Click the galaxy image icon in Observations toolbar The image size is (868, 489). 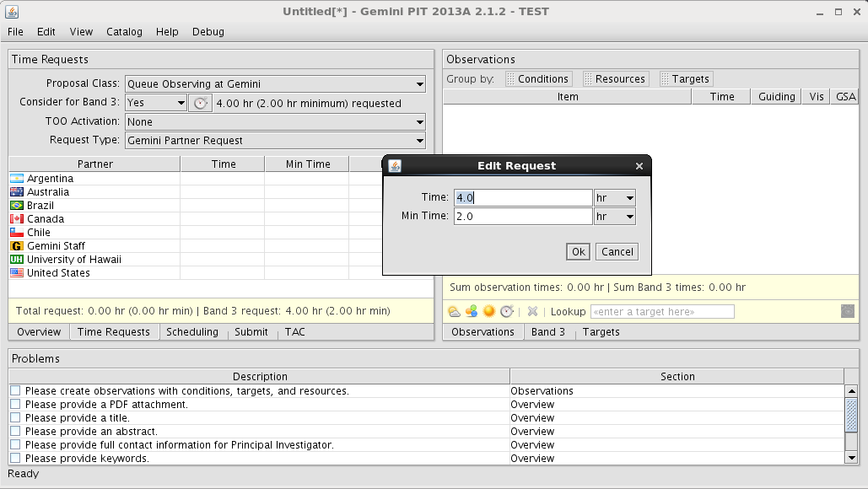pyautogui.click(x=848, y=311)
